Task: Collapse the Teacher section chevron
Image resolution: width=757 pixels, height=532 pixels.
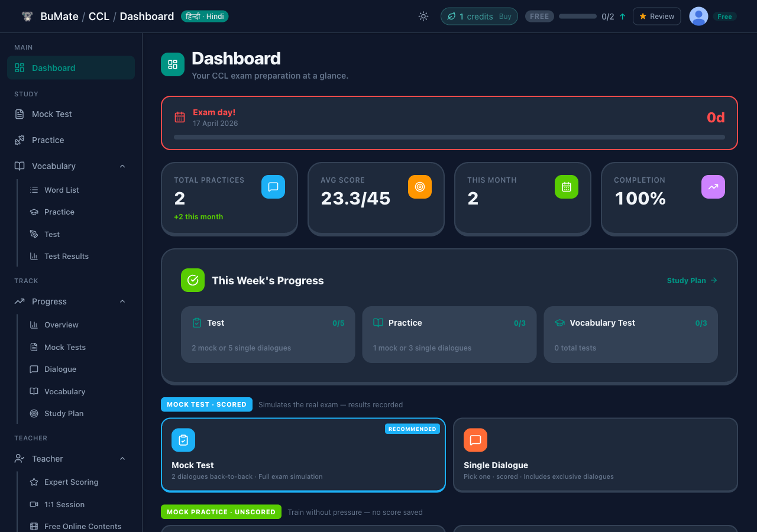Action: point(122,459)
